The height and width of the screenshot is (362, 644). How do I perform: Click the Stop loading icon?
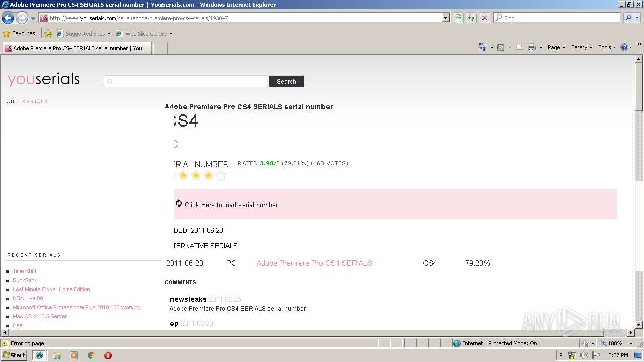pyautogui.click(x=485, y=18)
